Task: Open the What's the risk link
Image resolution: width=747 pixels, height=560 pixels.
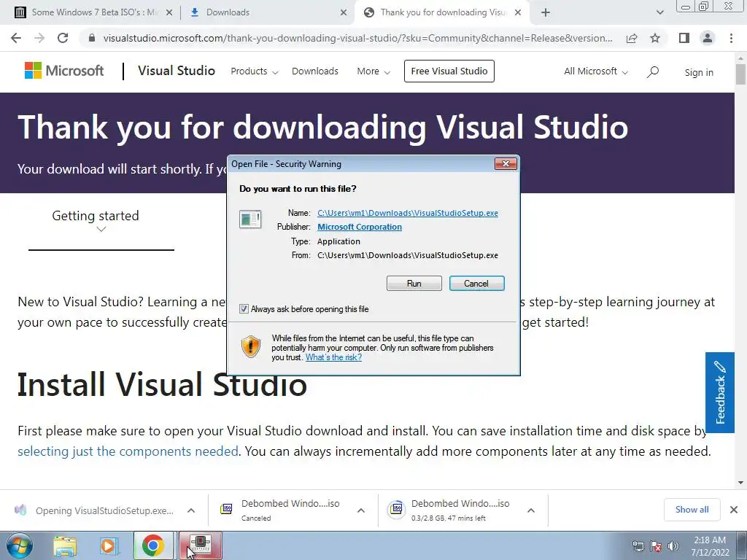Action: click(333, 357)
